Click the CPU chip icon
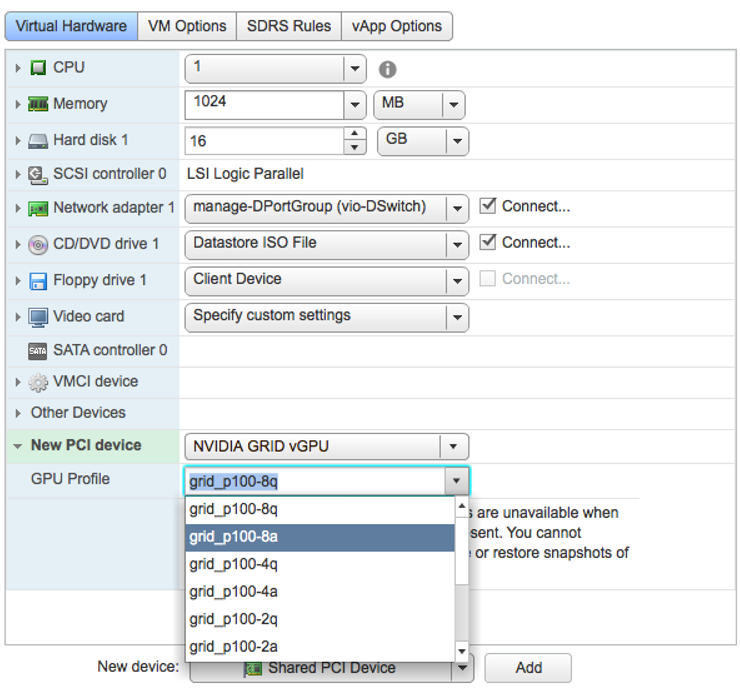The image size is (740, 689). click(38, 67)
